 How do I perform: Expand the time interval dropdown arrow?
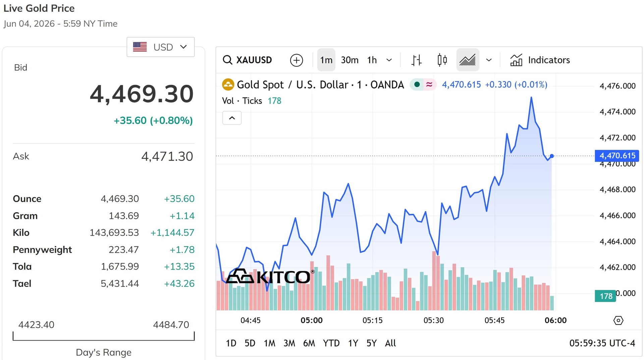coord(389,60)
